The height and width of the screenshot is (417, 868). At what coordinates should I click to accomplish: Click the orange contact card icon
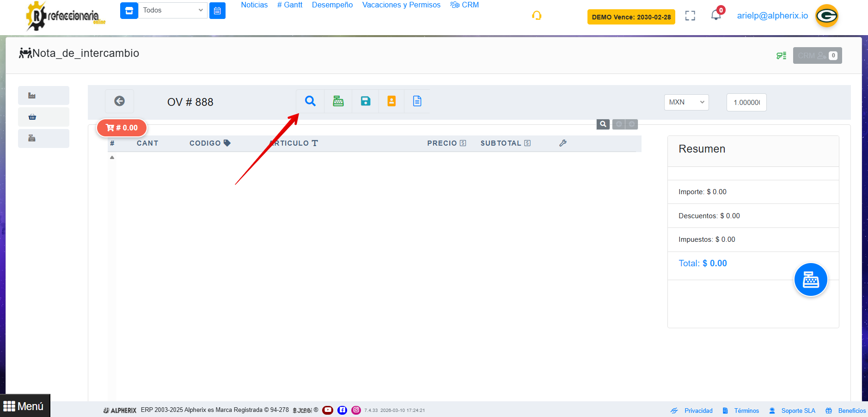[x=391, y=101]
